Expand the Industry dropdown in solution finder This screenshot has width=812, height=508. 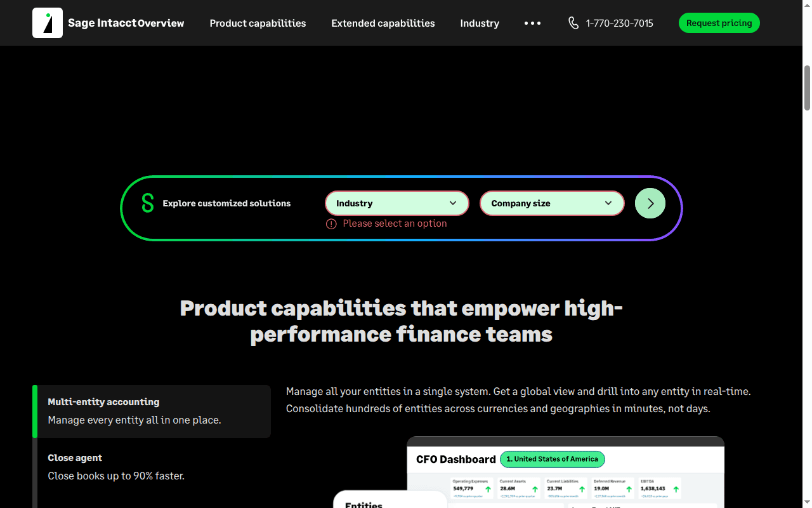click(x=397, y=203)
